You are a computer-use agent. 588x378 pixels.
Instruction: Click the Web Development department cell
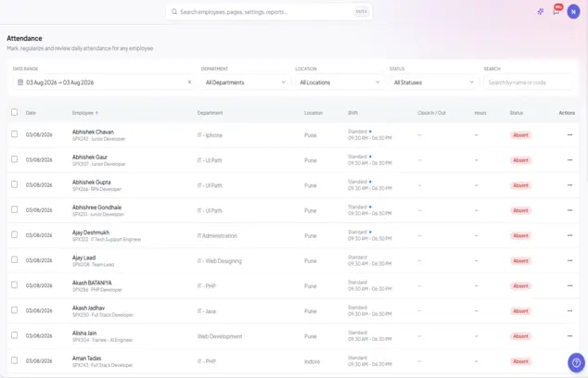[x=220, y=336]
